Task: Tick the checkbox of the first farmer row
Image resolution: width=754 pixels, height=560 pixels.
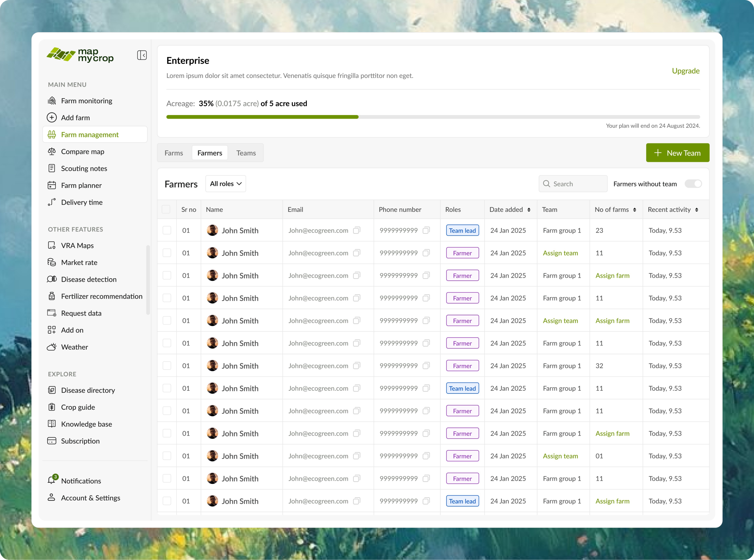Action: click(167, 231)
